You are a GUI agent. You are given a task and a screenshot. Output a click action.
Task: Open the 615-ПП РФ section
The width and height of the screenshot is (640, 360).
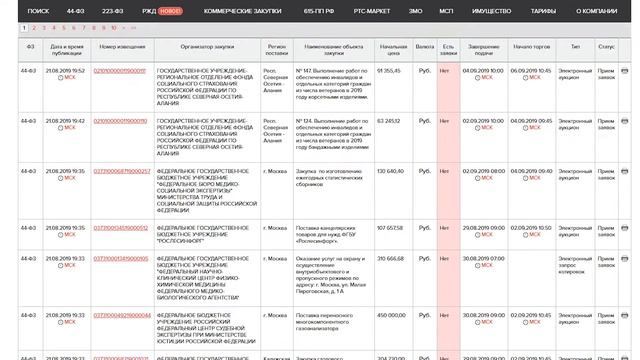tap(319, 11)
